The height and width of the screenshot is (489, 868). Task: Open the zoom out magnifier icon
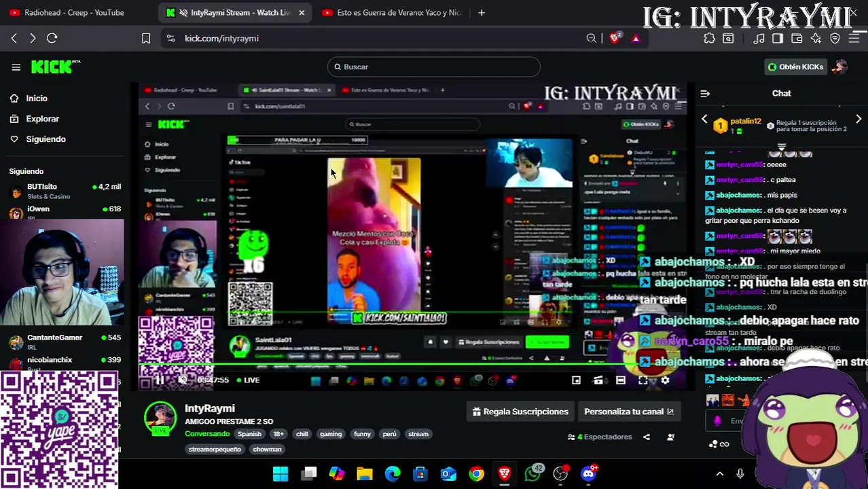592,39
